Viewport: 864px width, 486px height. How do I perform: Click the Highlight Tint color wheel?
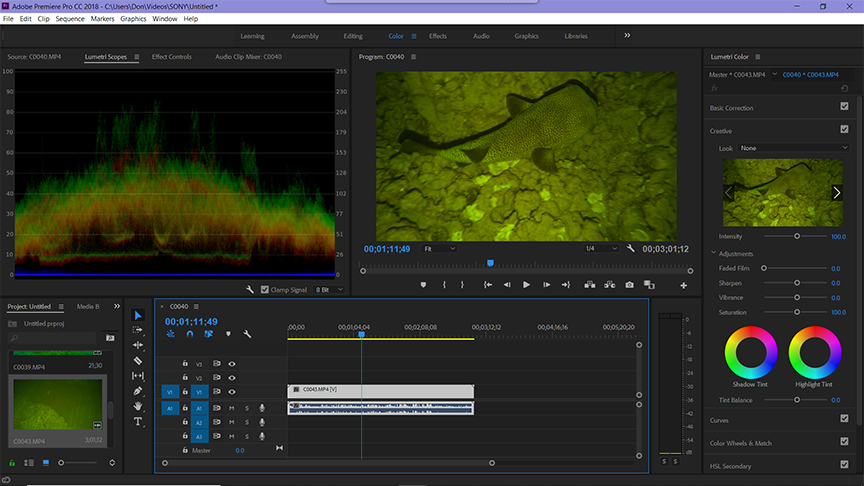tap(814, 352)
